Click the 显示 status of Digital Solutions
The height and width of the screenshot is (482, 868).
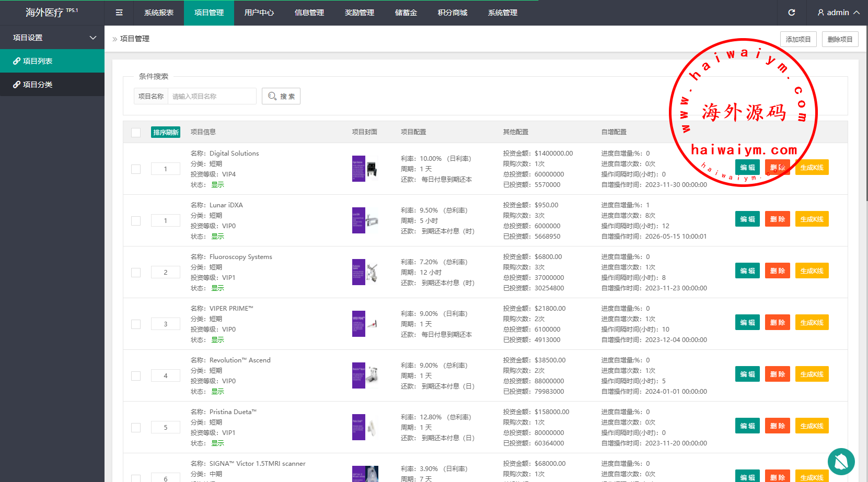pos(217,185)
